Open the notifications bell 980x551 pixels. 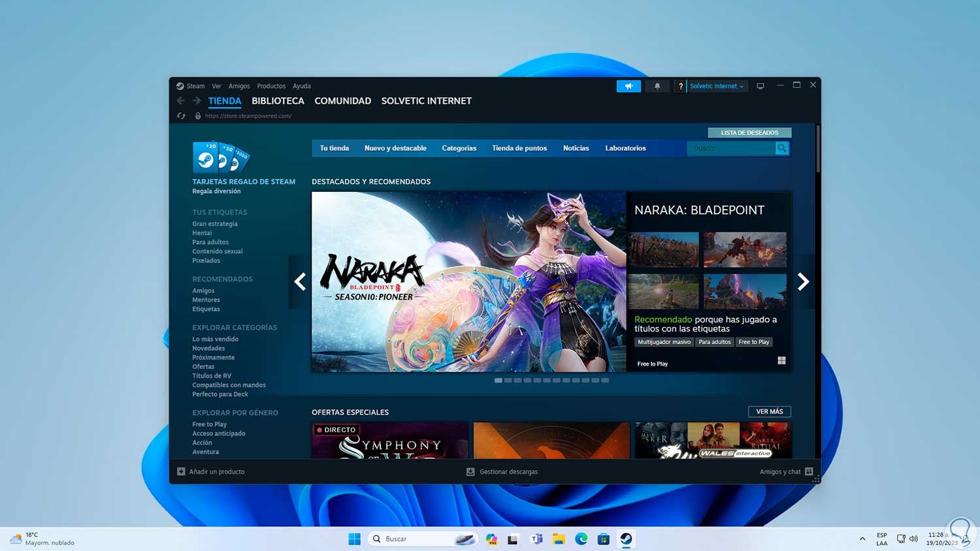(x=657, y=86)
